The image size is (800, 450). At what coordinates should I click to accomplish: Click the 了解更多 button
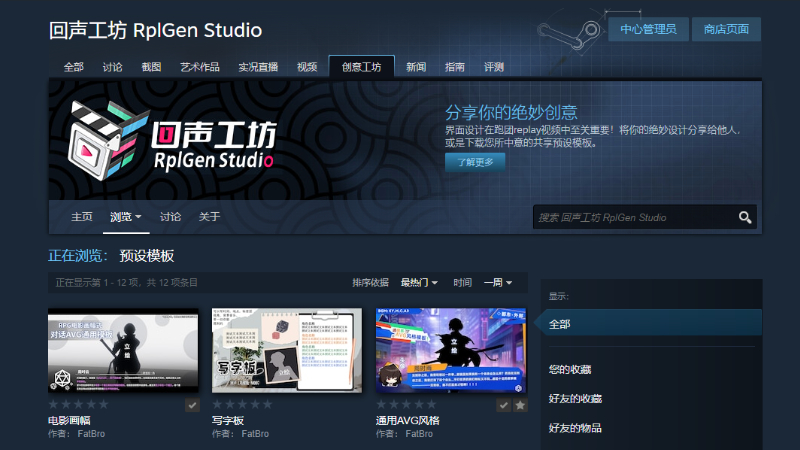click(x=475, y=162)
